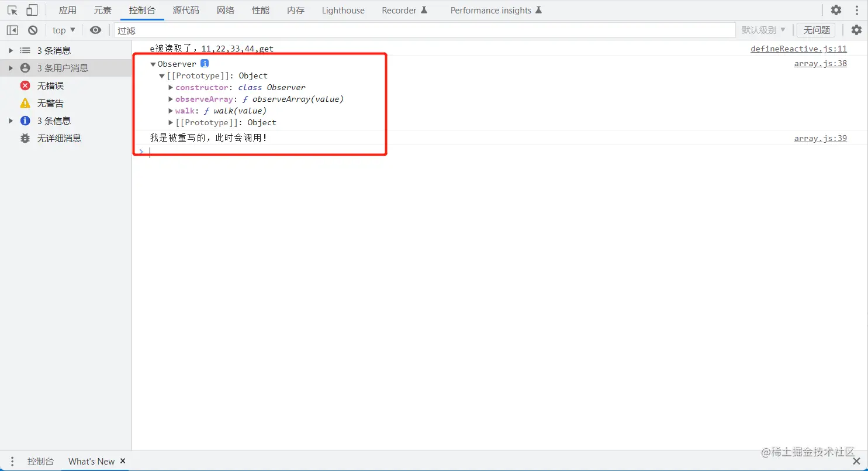The image size is (868, 471).
Task: Close the bottom drawer panel
Action: [856, 461]
